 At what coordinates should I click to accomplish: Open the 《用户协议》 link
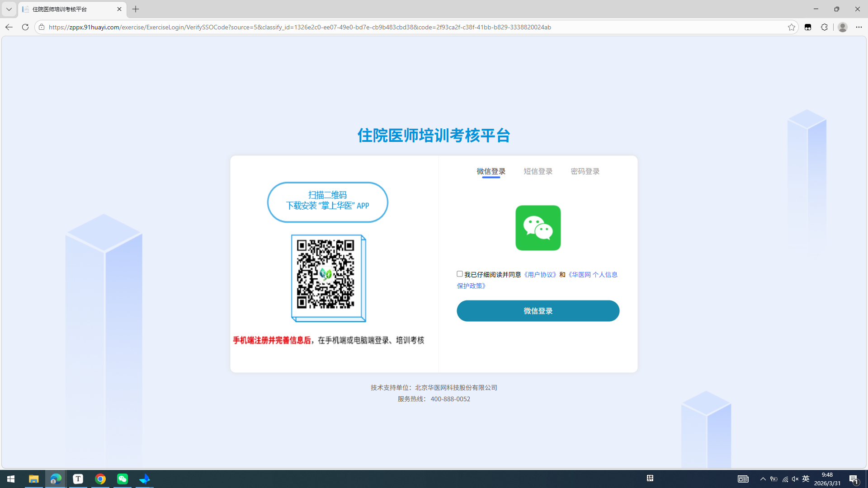click(x=540, y=275)
